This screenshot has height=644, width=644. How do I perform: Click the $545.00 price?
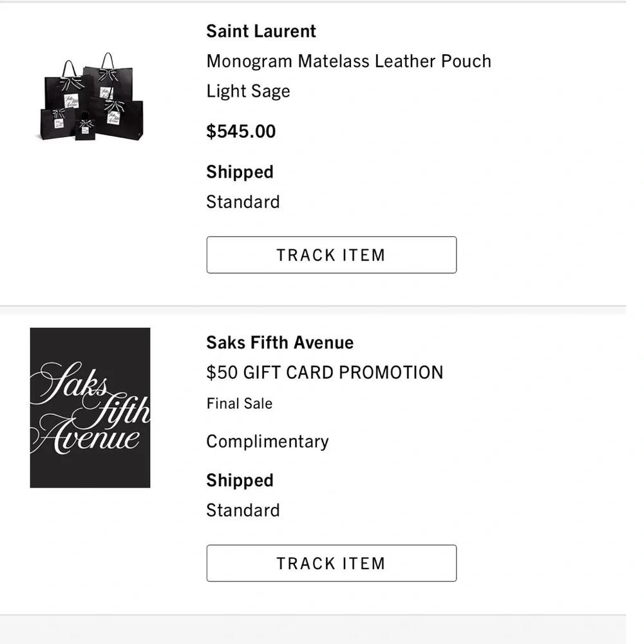[x=241, y=131]
